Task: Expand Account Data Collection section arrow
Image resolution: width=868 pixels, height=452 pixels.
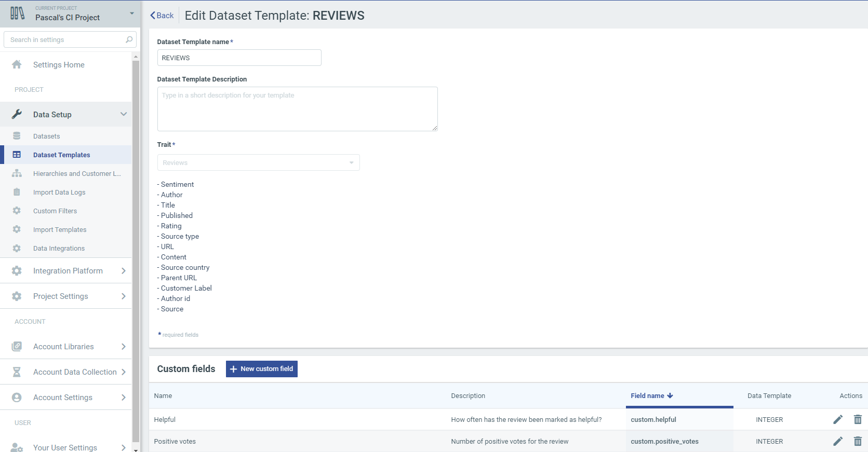Action: pos(124,372)
